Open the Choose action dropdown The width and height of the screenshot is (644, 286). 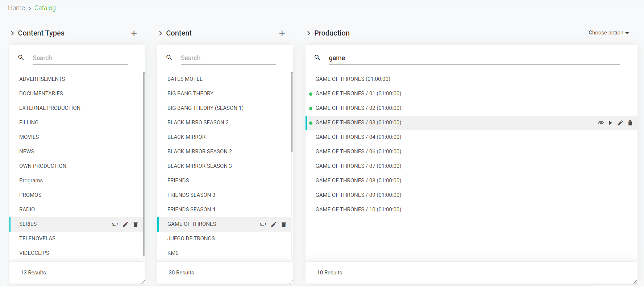[x=608, y=33]
